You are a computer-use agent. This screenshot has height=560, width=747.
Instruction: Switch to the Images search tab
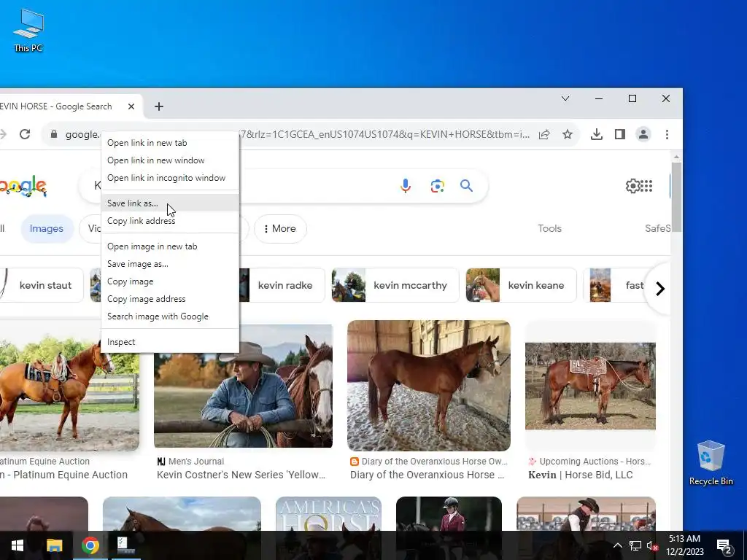tap(47, 228)
